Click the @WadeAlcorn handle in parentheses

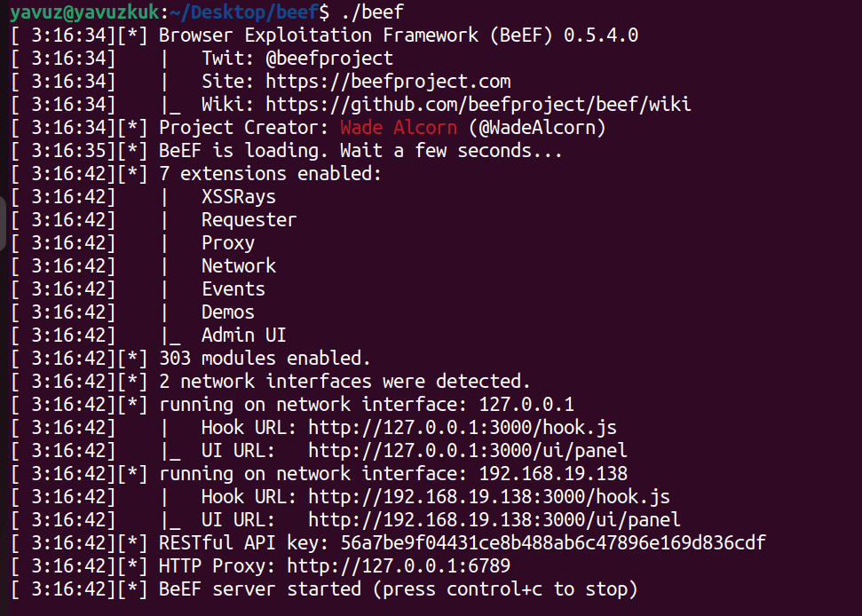tap(537, 128)
